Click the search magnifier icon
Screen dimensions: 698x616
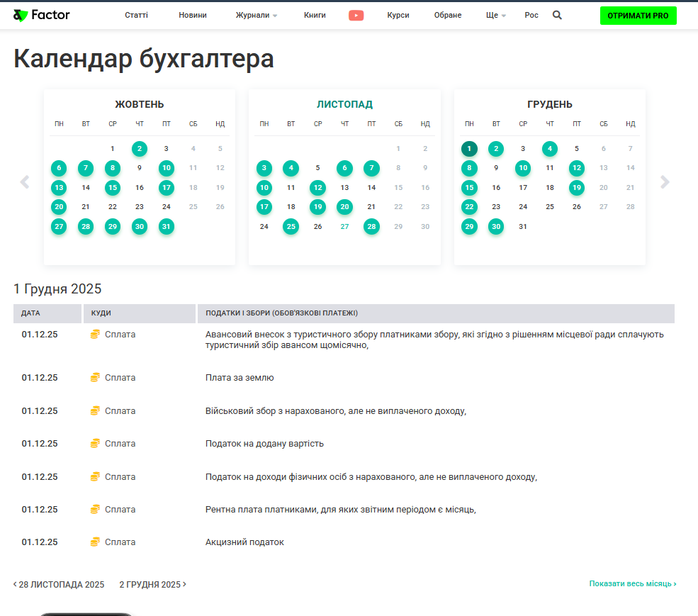(x=557, y=15)
